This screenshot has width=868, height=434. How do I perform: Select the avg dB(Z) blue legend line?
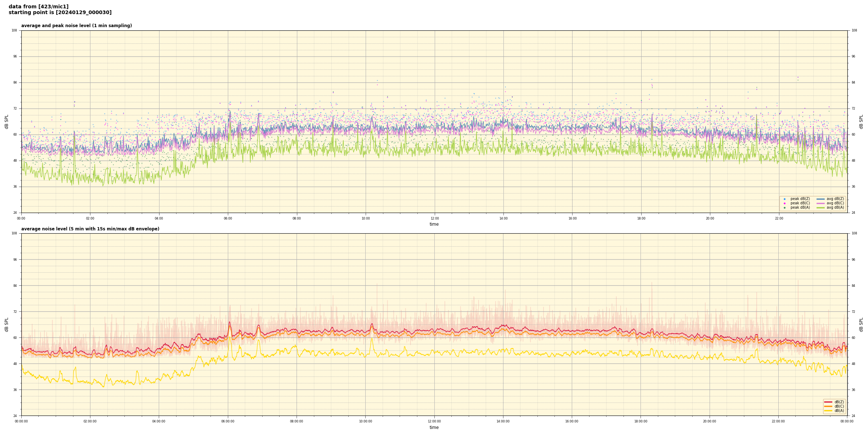coord(821,199)
